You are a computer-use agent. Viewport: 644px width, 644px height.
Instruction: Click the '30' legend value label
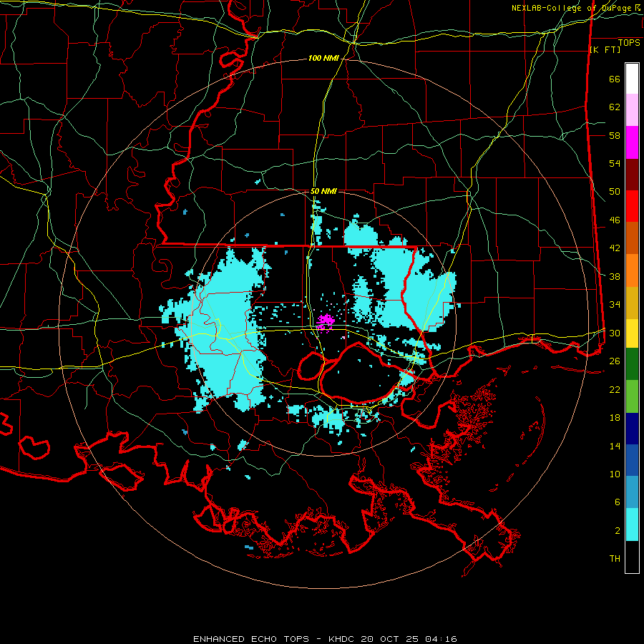615,333
